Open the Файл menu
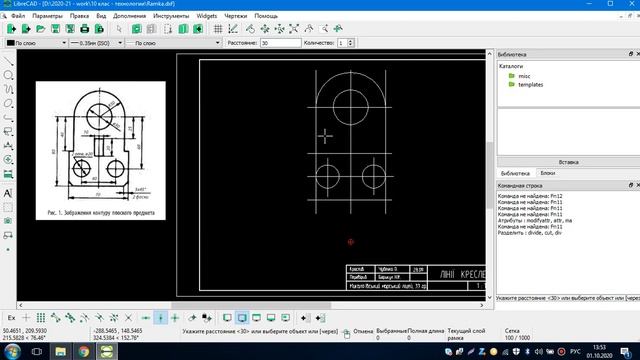 tap(18, 16)
